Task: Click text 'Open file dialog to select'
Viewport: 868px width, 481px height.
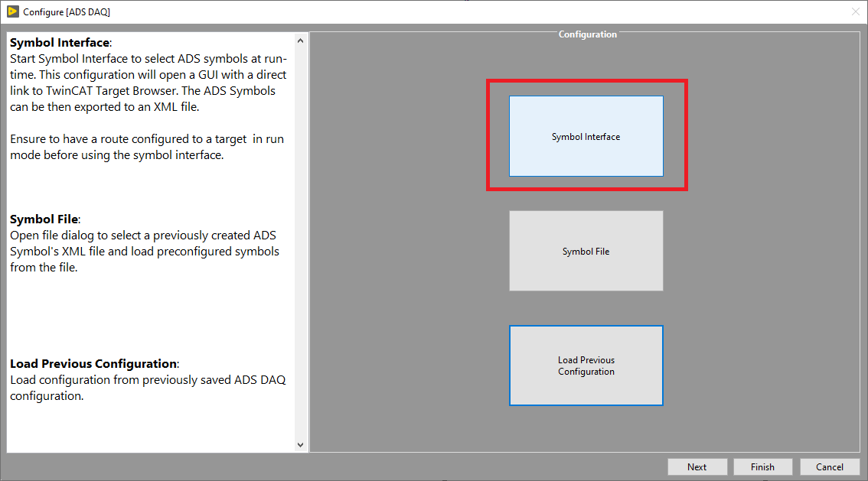Action: coord(77,236)
